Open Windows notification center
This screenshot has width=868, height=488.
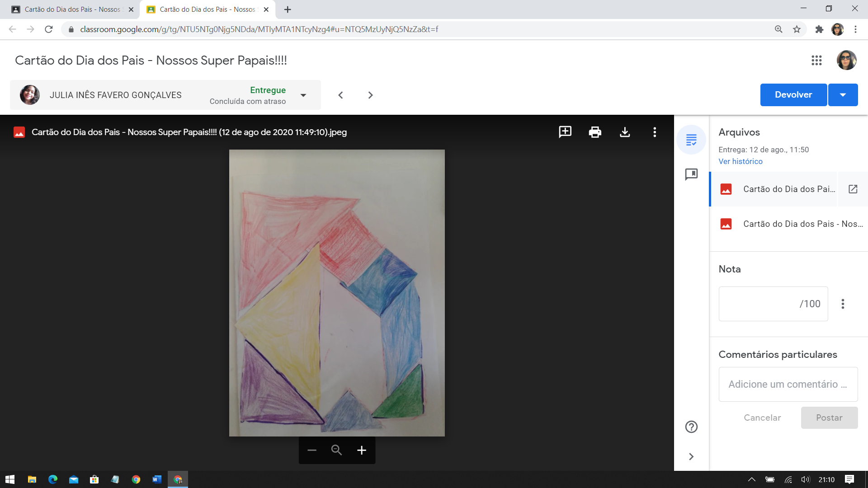tap(849, 479)
